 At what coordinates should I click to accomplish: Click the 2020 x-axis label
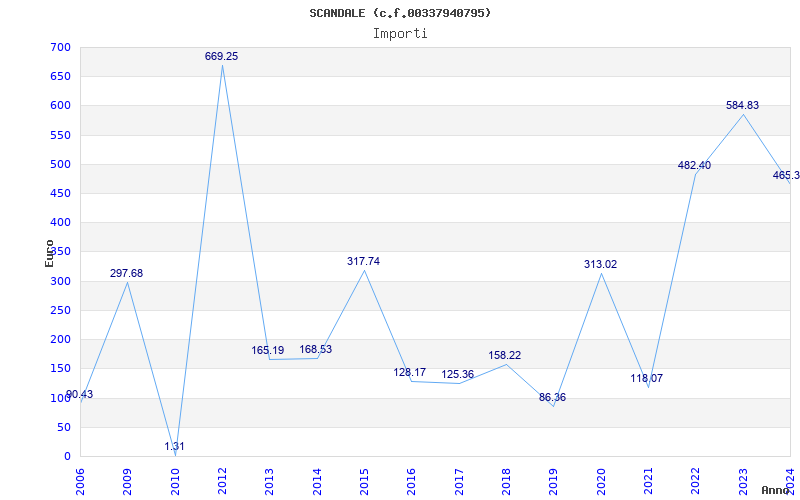(x=602, y=481)
